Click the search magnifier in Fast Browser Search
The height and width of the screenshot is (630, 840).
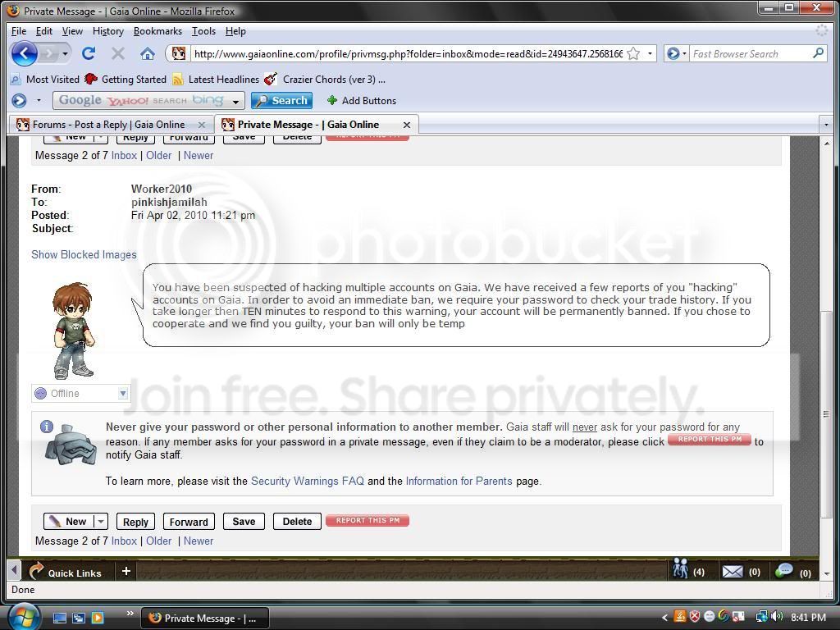click(818, 53)
